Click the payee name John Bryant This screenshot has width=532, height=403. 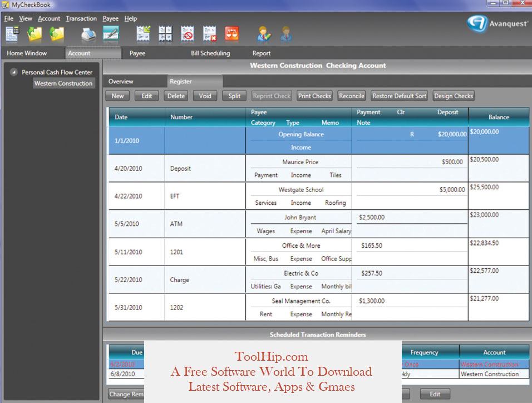coord(301,217)
